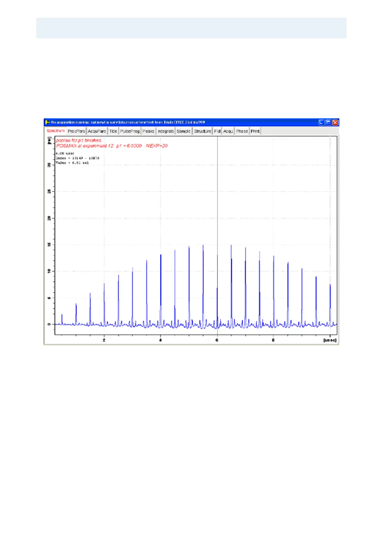This screenshot has width=392, height=555.
Task: Open the Acqu tab
Action: click(x=228, y=131)
